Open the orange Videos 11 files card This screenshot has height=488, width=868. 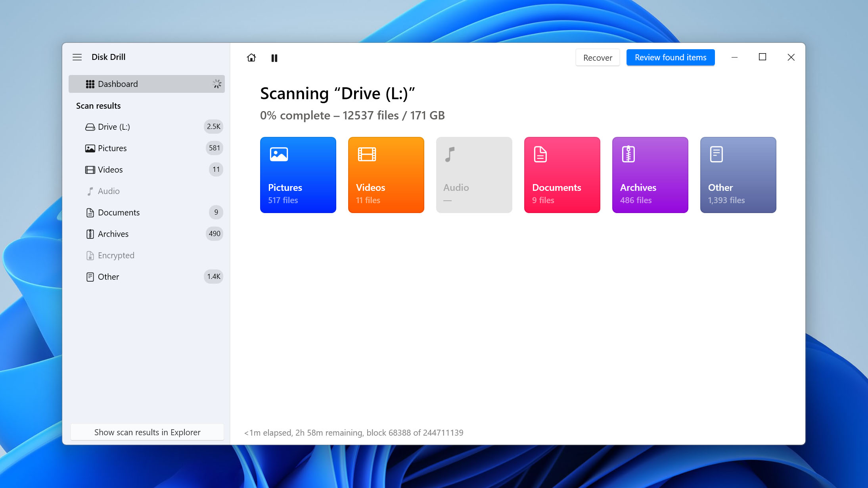click(386, 175)
